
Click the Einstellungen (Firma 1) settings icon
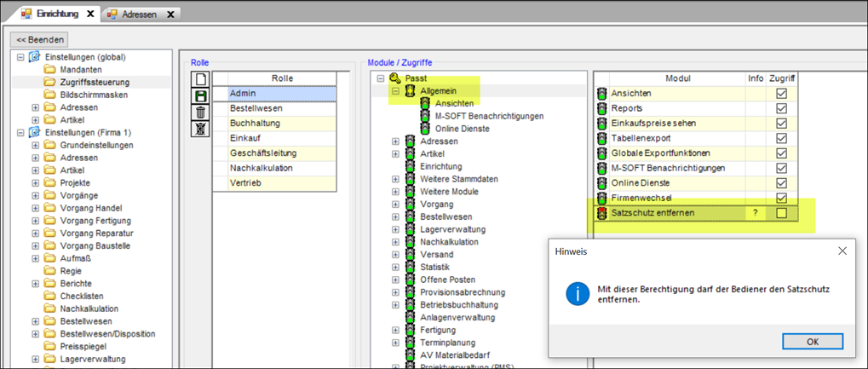coord(35,132)
